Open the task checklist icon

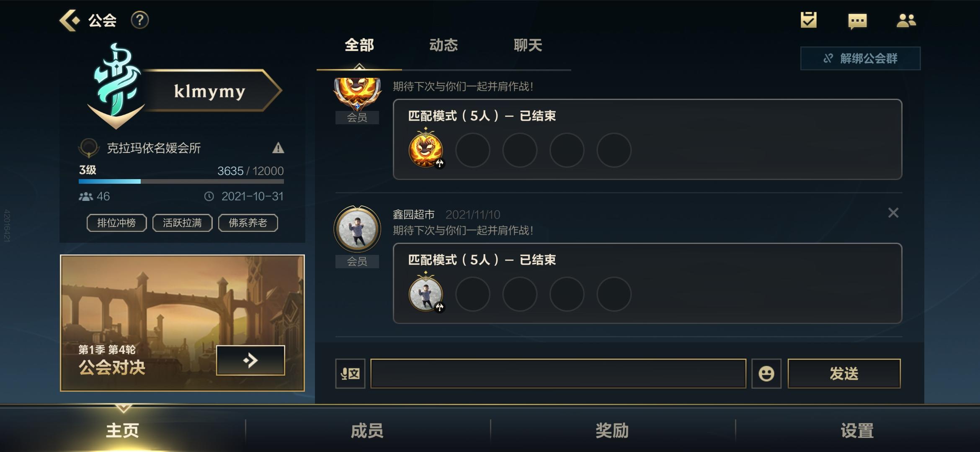click(x=808, y=20)
